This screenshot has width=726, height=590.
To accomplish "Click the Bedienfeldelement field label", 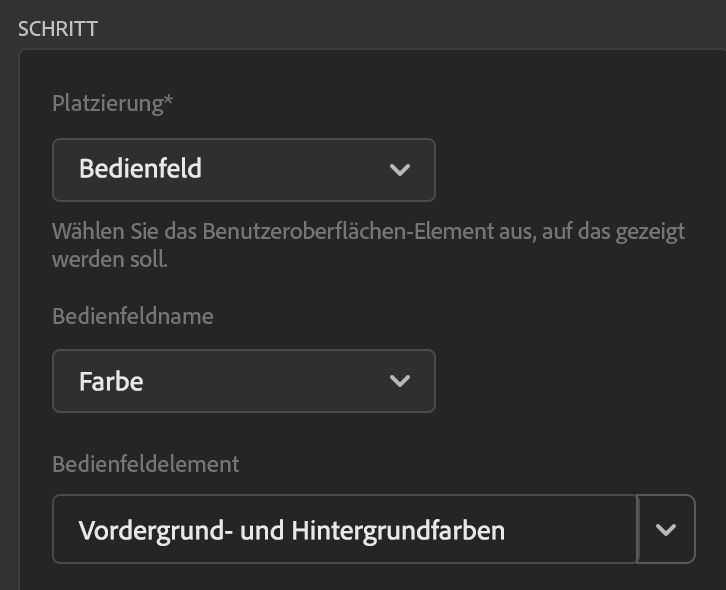I will (x=145, y=464).
